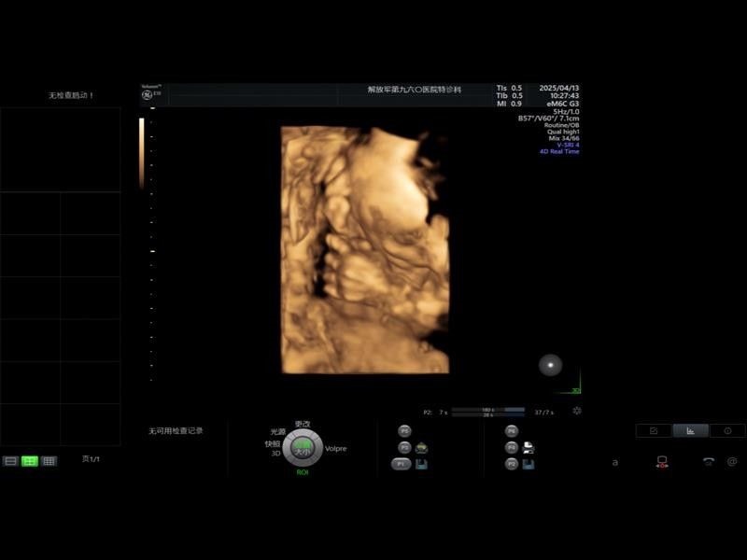Viewport: 747px width, 560px height.
Task: Click the '无可用检查记录' message
Action: [176, 431]
